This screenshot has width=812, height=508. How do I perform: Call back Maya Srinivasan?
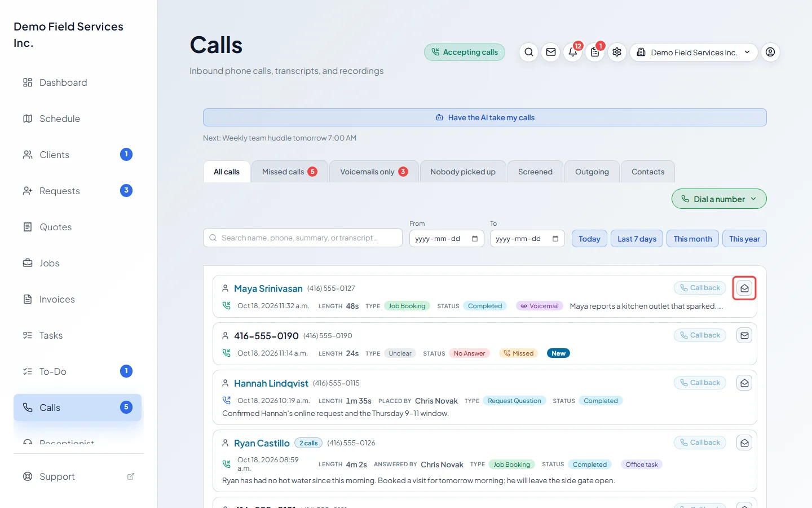pyautogui.click(x=700, y=288)
